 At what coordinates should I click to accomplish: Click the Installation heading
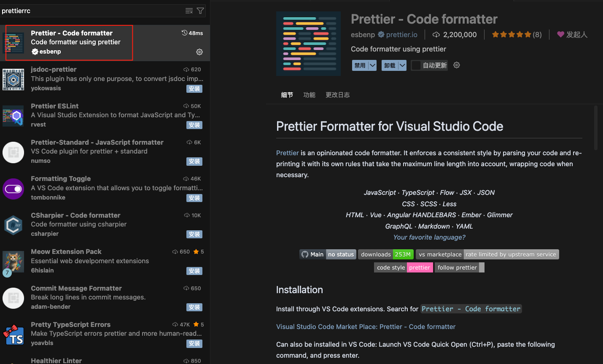(299, 290)
